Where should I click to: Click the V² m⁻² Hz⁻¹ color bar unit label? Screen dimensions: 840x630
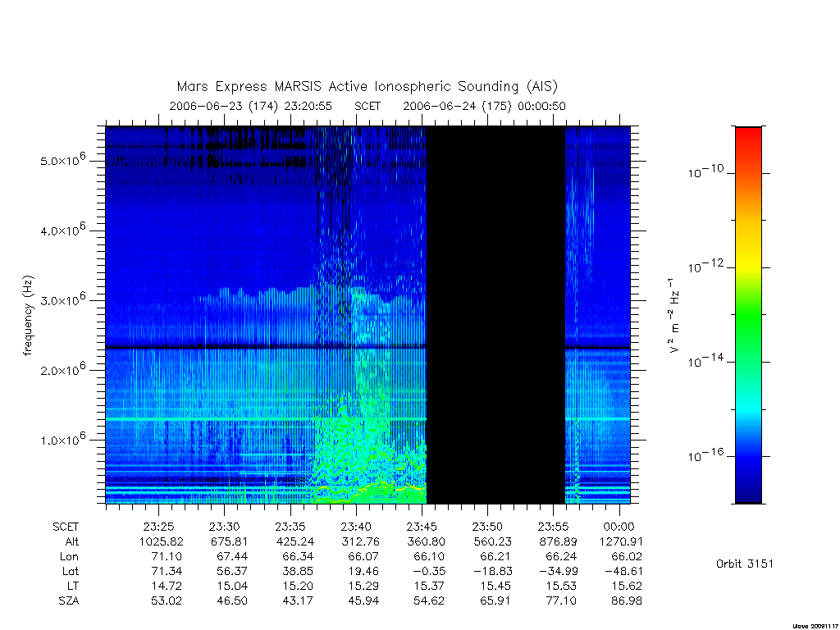(x=673, y=316)
